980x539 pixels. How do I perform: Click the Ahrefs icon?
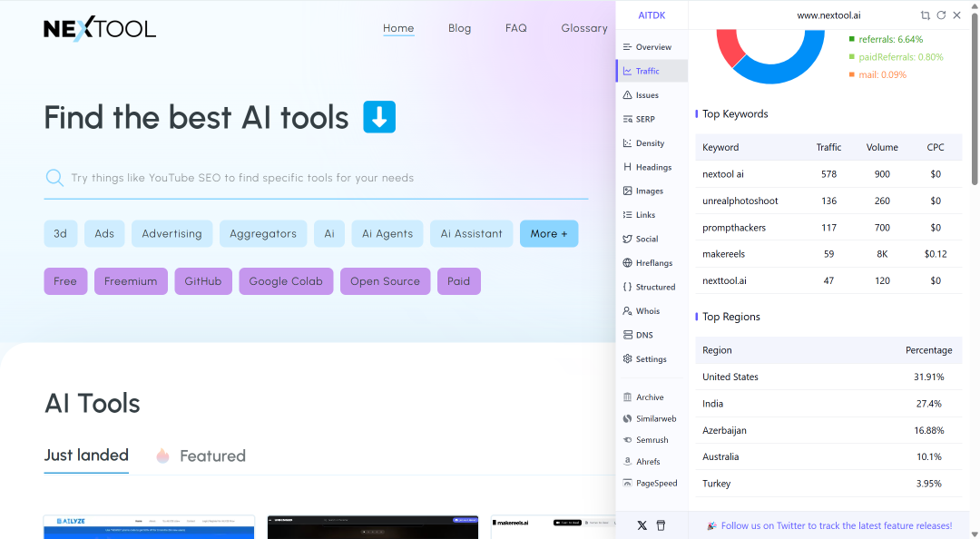point(628,462)
